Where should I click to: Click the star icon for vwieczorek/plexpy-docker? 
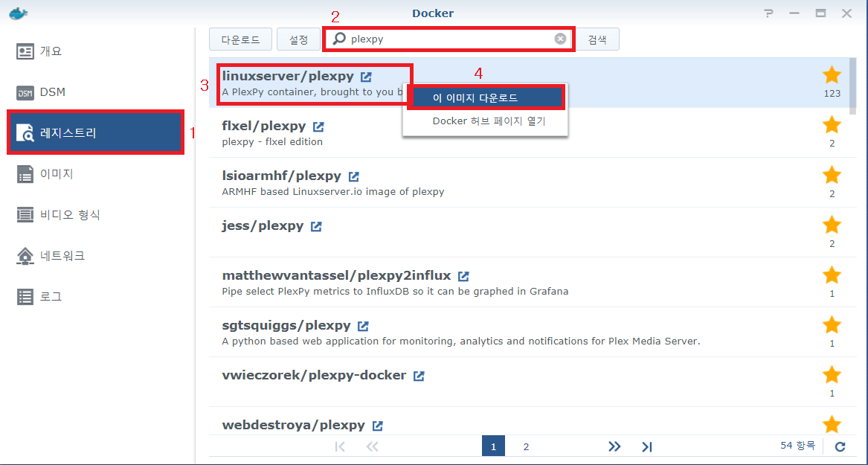point(832,375)
